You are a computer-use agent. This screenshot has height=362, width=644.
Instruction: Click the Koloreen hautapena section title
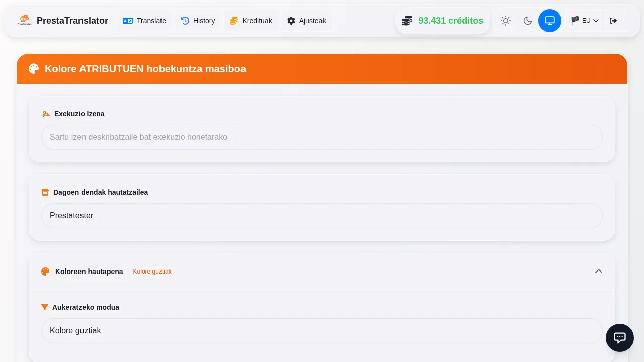click(89, 271)
